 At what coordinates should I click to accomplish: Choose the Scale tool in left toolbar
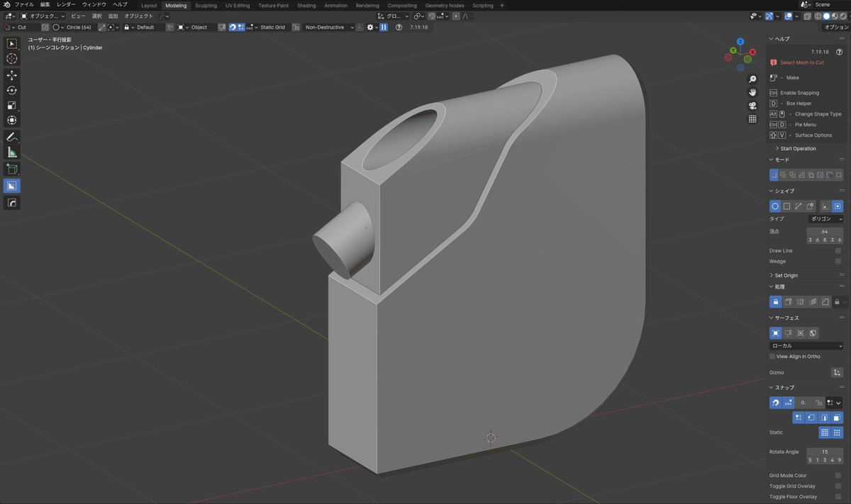12,105
